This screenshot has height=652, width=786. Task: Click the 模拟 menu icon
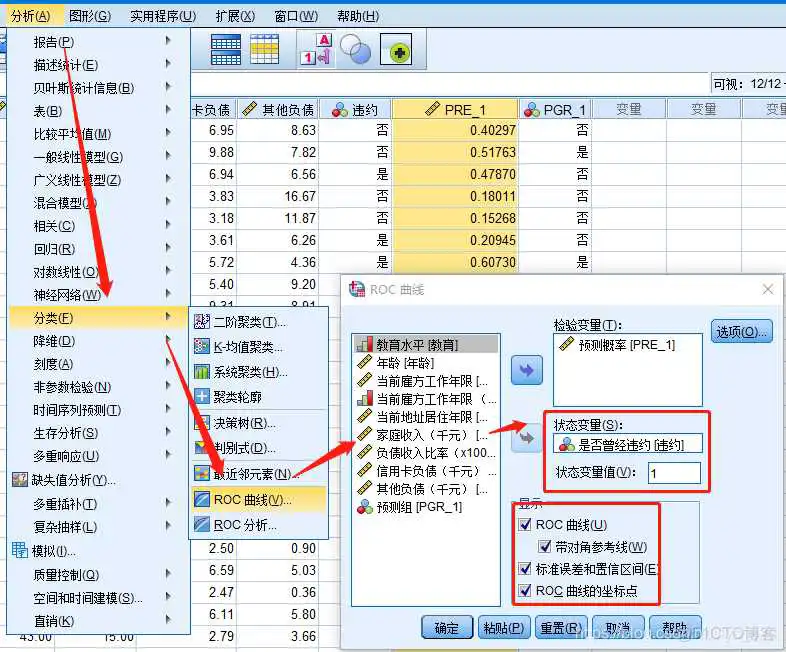20,550
